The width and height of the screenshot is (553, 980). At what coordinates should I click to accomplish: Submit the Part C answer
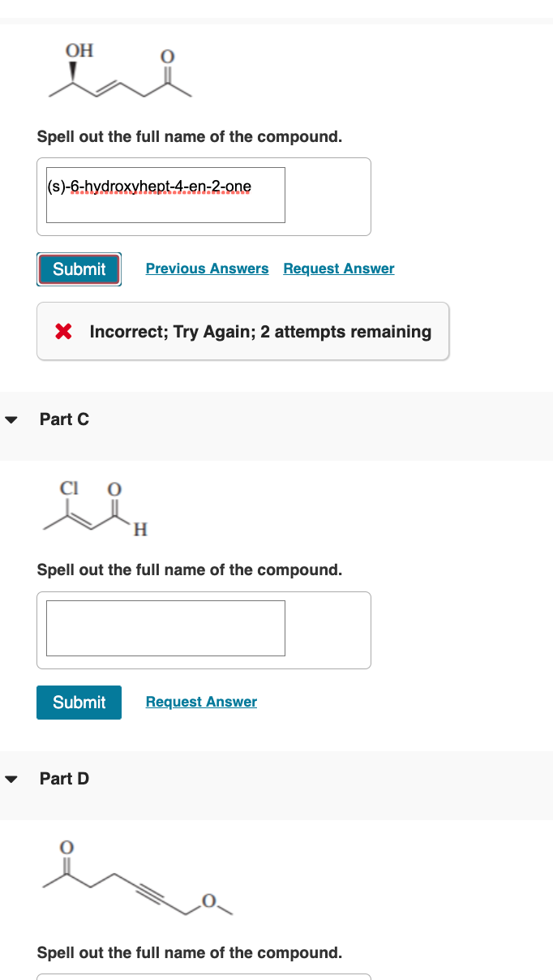(79, 702)
